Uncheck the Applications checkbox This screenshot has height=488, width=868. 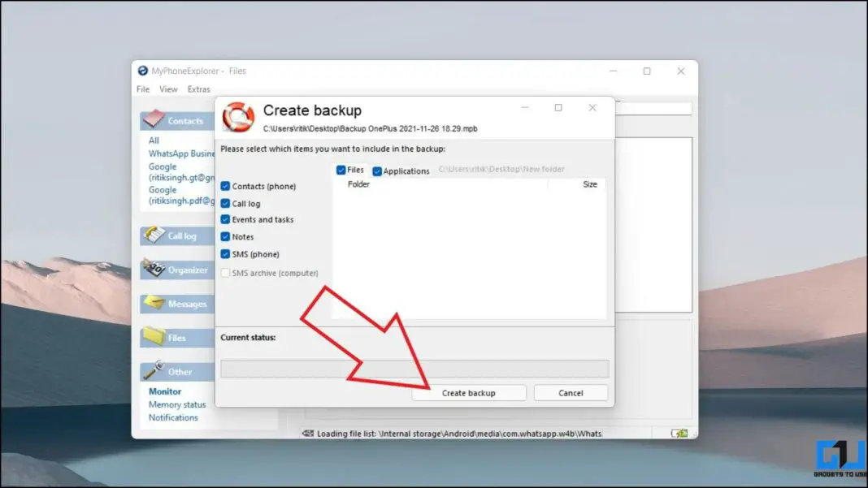pyautogui.click(x=375, y=171)
